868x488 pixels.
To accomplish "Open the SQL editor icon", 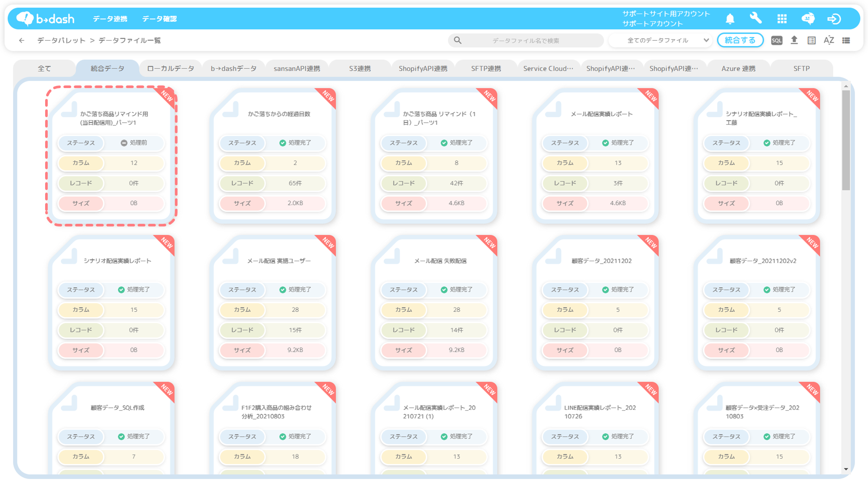I will tap(777, 40).
